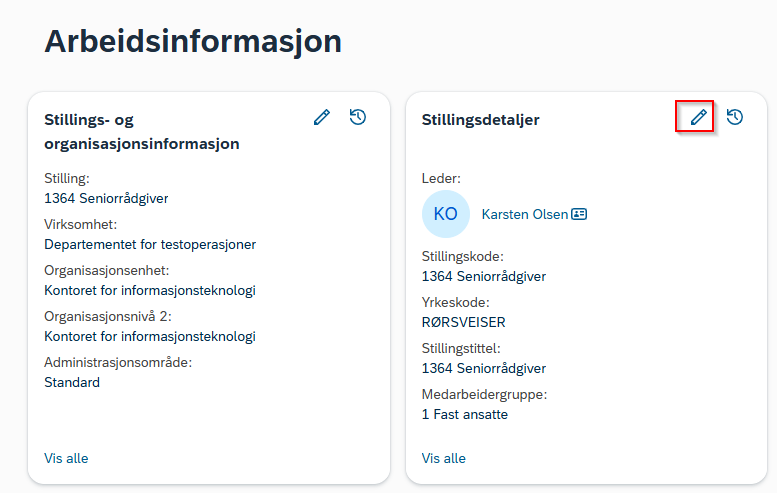
Task: Click 1364 Seniorrådgiver under Stillingstittel
Action: click(484, 369)
